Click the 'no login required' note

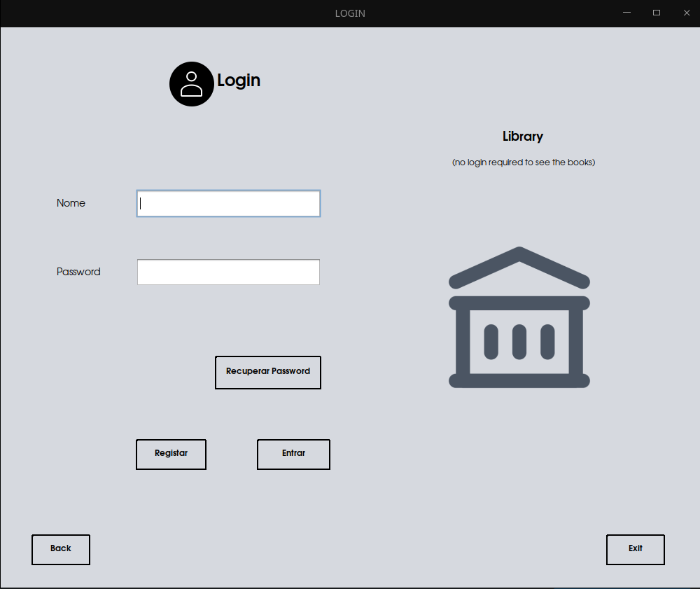[523, 162]
